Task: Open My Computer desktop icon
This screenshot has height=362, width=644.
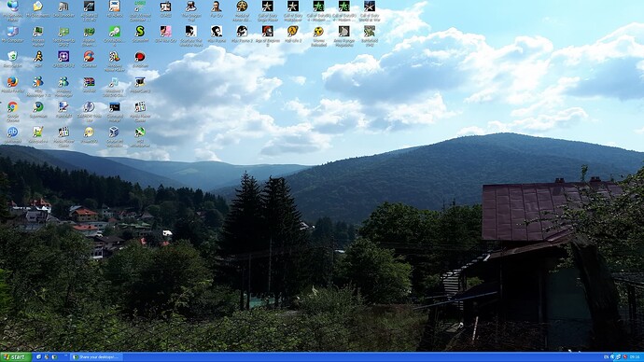Action: [x=12, y=32]
